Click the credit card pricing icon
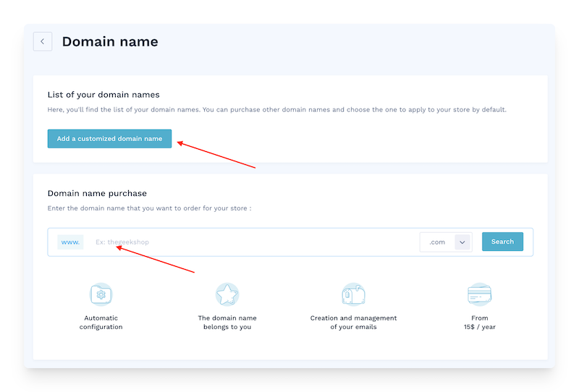Image resolution: width=579 pixels, height=392 pixels. pyautogui.click(x=479, y=294)
